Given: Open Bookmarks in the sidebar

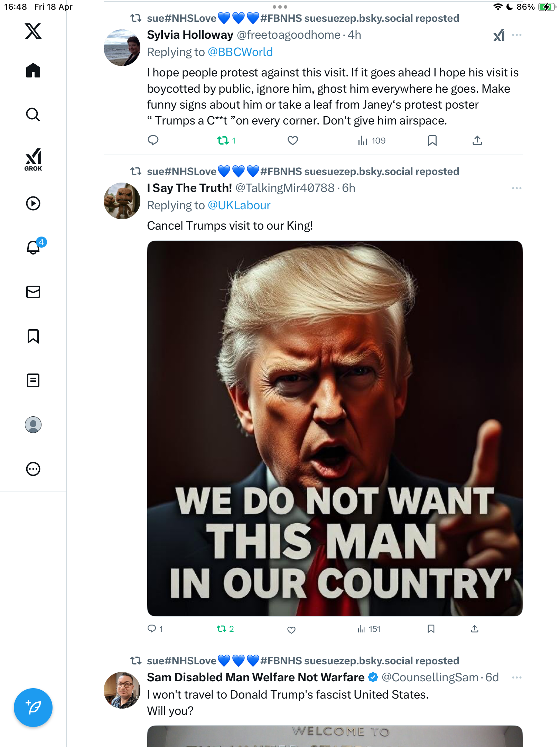Looking at the screenshot, I should tap(33, 336).
